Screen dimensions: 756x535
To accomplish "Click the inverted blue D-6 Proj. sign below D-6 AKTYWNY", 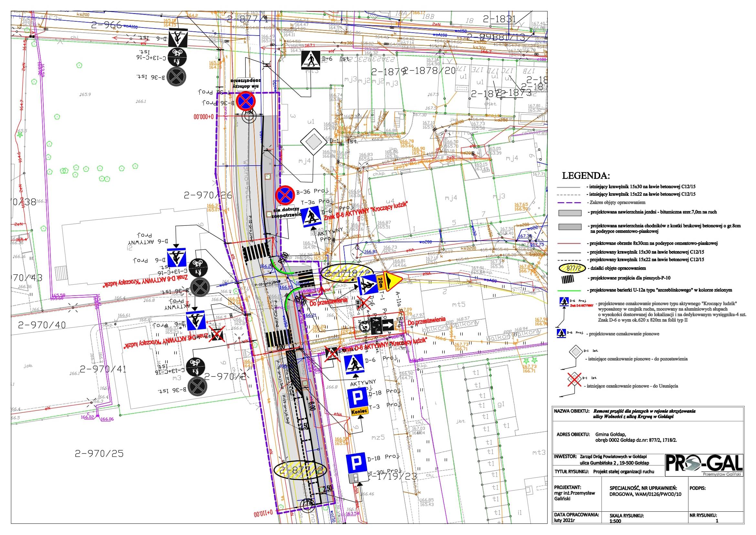I will coord(177,258).
